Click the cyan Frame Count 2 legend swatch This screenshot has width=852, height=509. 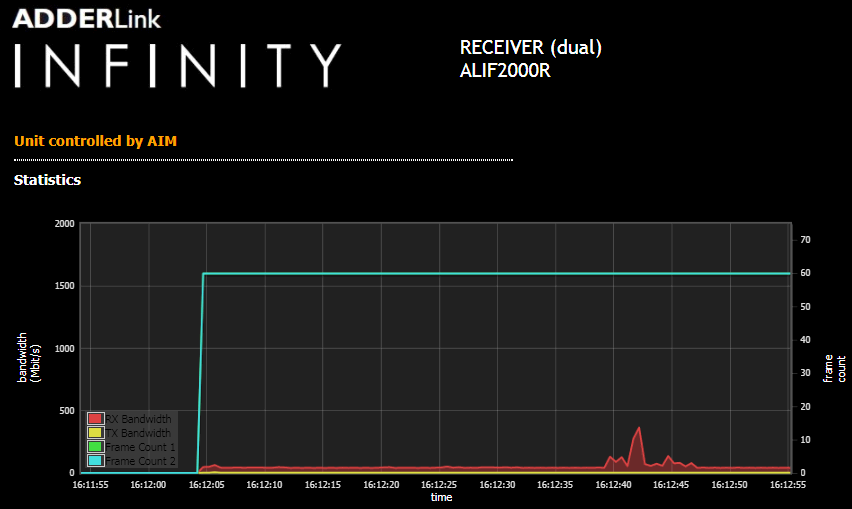coord(95,461)
